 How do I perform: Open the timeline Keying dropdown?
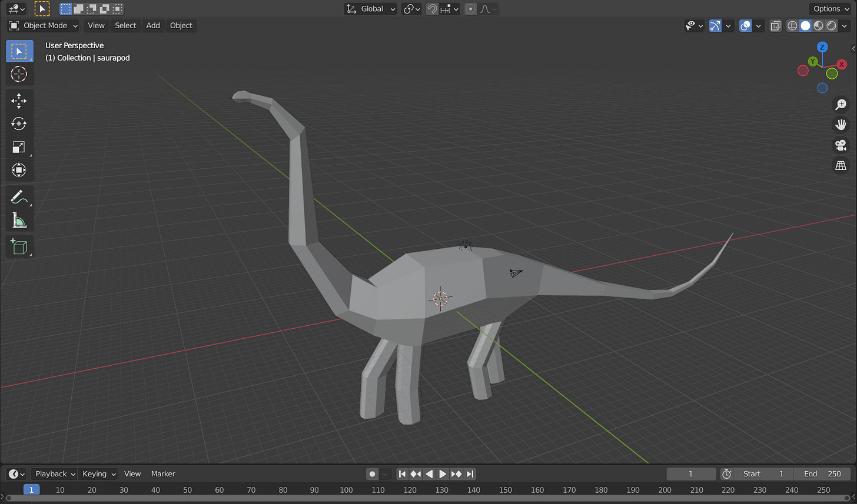point(98,474)
